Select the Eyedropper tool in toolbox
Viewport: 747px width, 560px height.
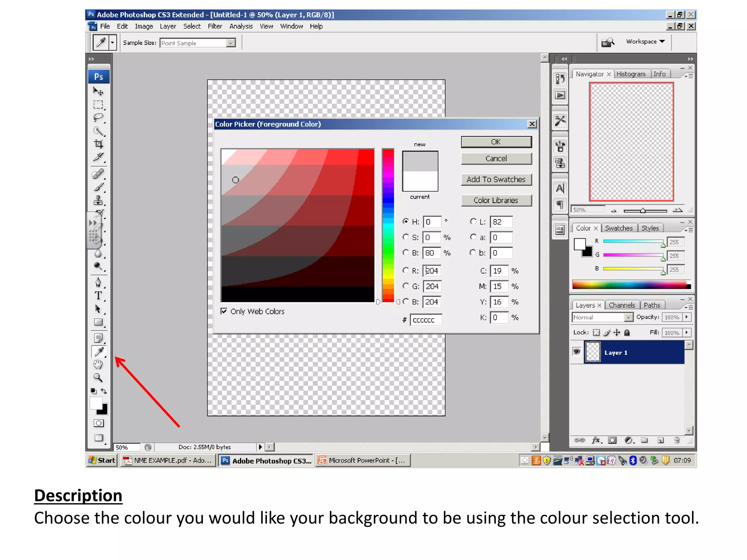pos(98,351)
